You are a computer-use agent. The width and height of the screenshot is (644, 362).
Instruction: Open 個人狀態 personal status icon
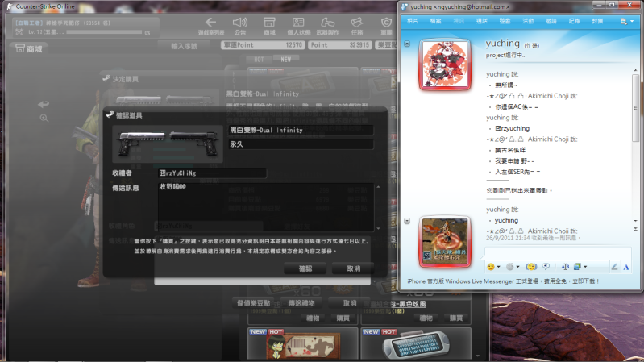pos(298,26)
